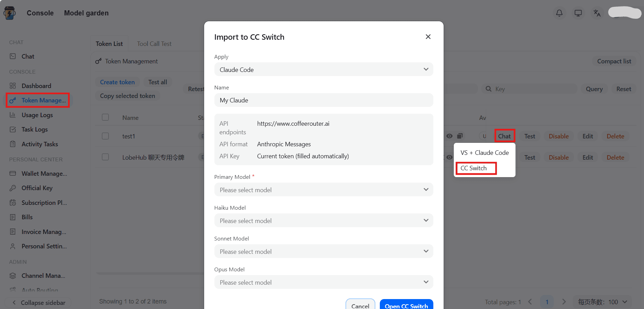
Task: Delete the LobeHub token
Action: click(x=615, y=157)
